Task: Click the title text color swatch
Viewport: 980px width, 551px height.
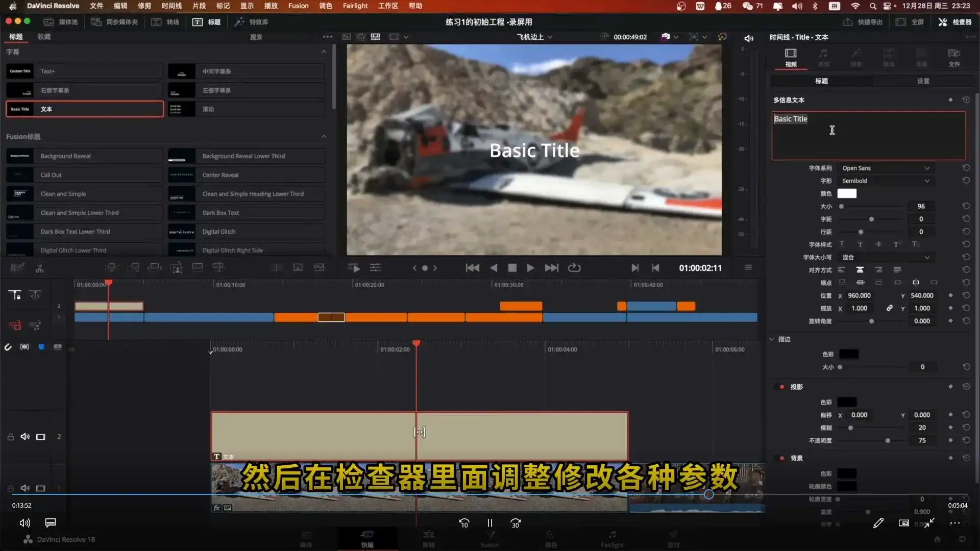Action: [x=847, y=193]
